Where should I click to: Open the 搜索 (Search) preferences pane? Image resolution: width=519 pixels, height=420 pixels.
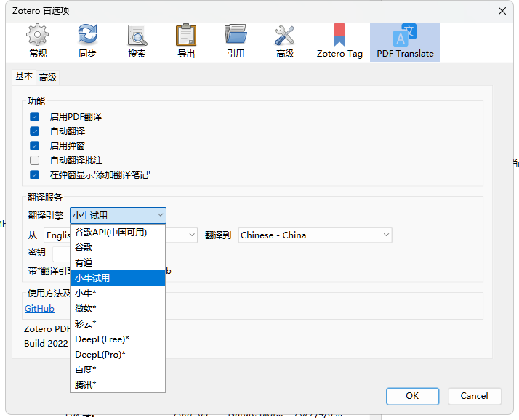[x=137, y=41]
